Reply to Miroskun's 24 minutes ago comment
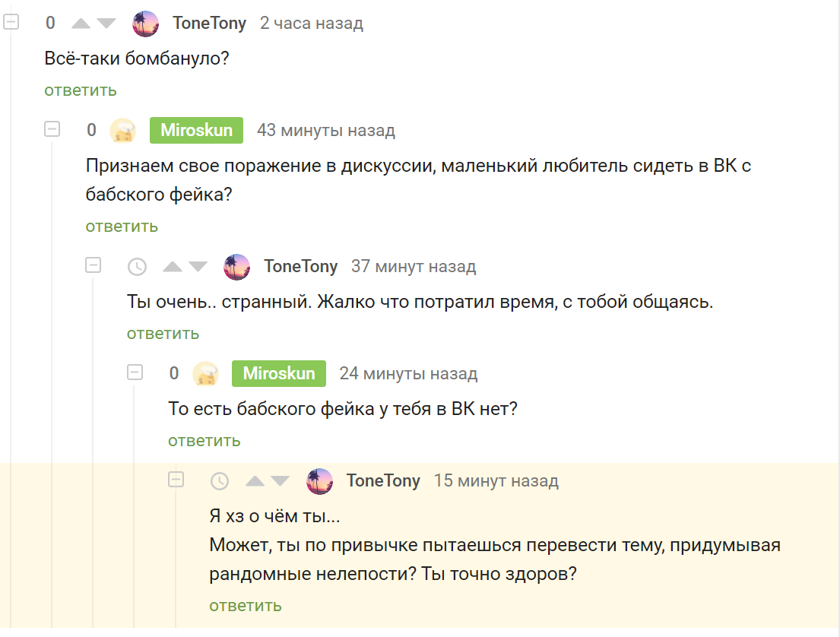 204,441
